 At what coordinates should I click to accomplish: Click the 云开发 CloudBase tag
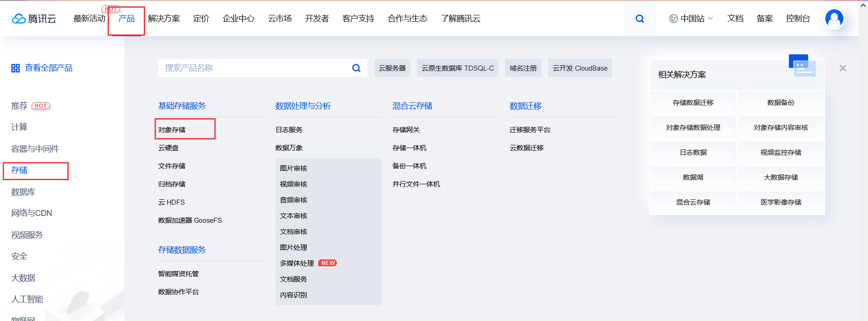coord(580,68)
